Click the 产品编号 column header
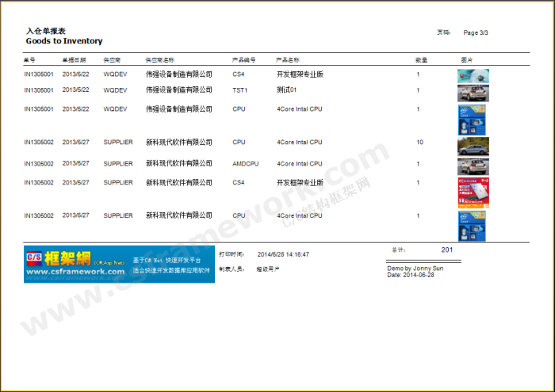Image resolution: width=555 pixels, height=392 pixels. coord(243,60)
